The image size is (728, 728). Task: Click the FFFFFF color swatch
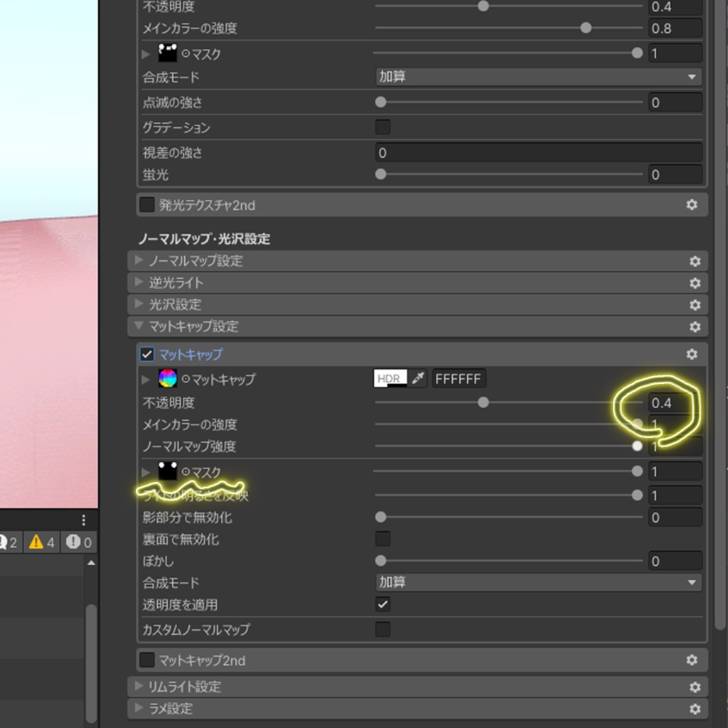(459, 378)
